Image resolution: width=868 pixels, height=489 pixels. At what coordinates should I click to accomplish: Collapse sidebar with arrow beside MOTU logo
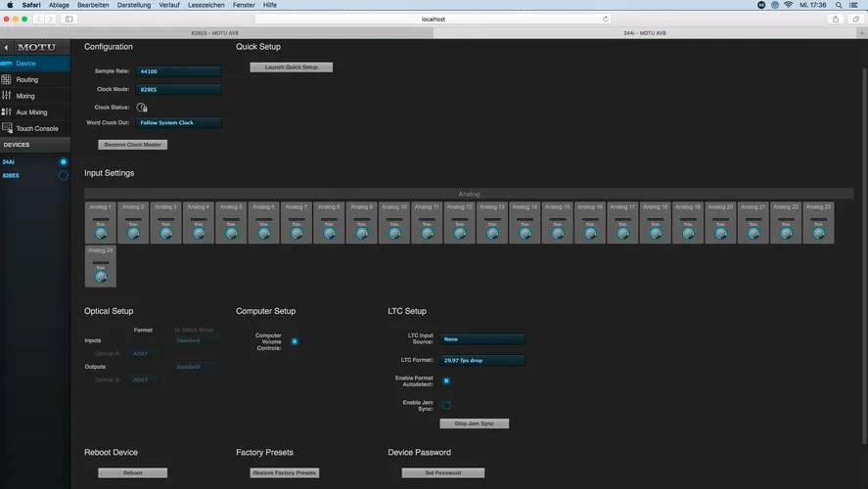click(6, 47)
